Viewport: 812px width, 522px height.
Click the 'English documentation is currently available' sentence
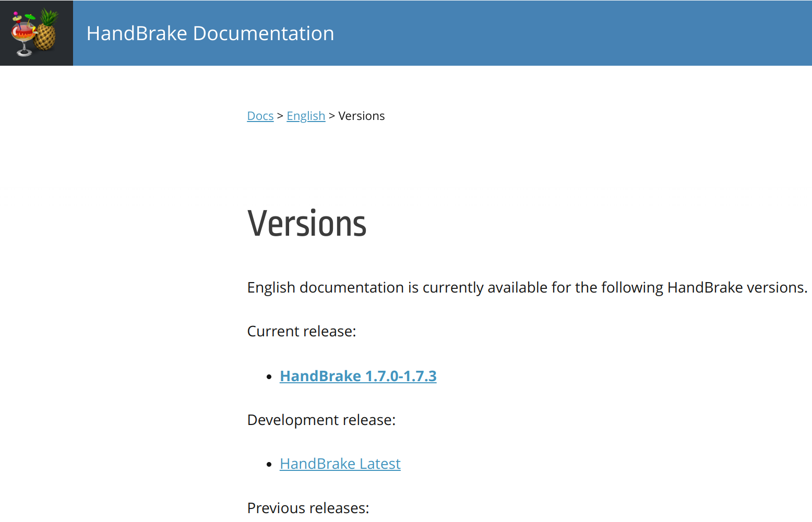click(528, 287)
